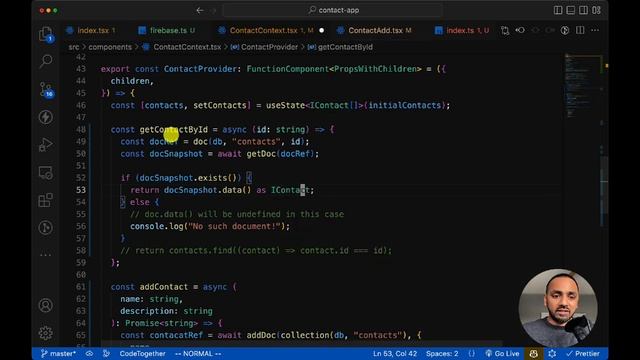
Task: Click line number 61 in the gutter
Action: coord(81,287)
